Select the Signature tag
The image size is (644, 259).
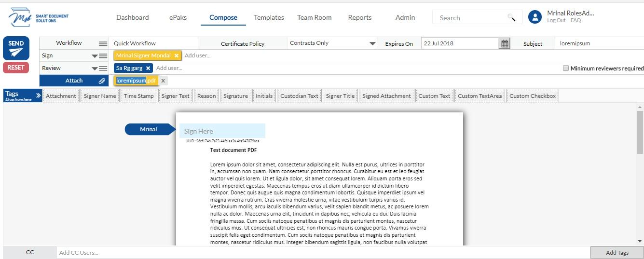[235, 95]
